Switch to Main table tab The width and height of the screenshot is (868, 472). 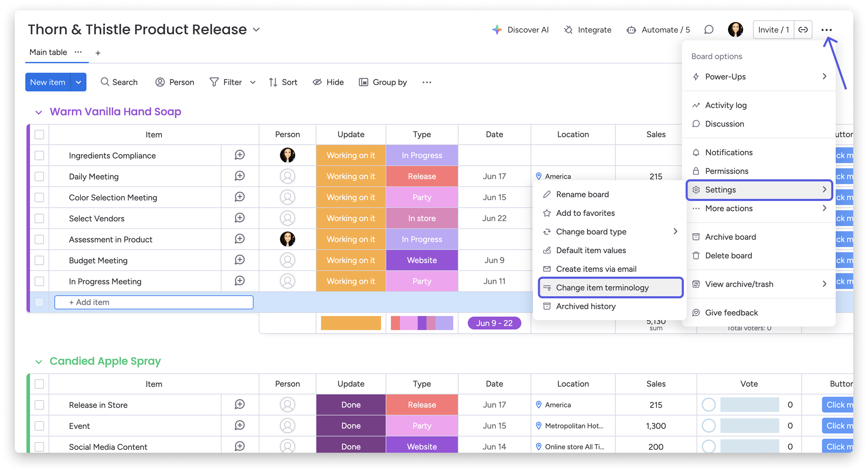[x=48, y=52]
